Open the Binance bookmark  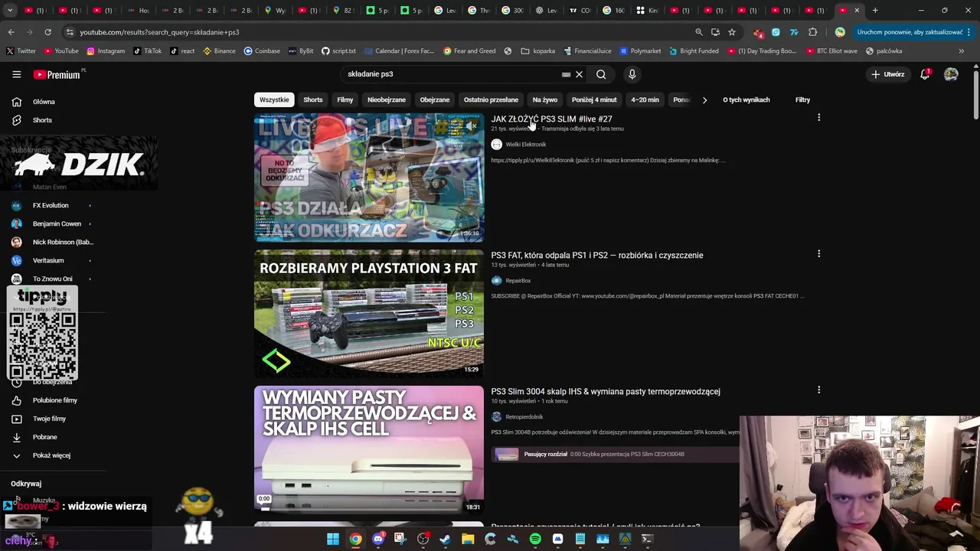point(219,51)
